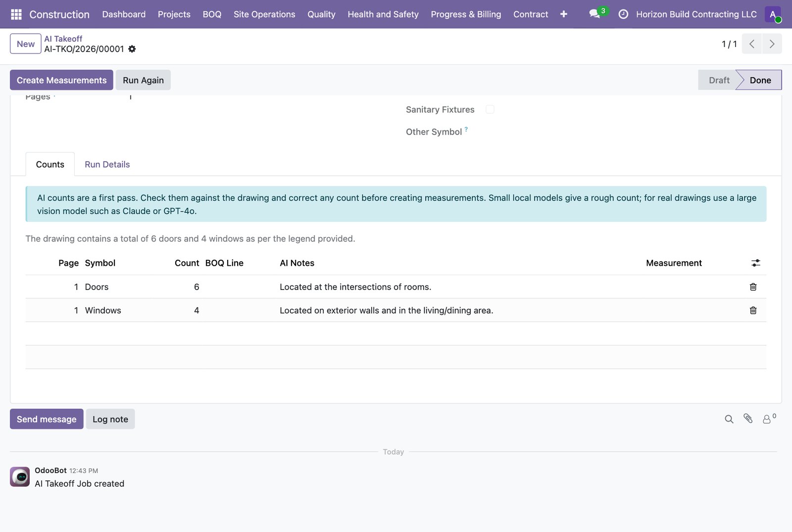The height and width of the screenshot is (532, 792).
Task: Set status to Draft in statusbar
Action: pyautogui.click(x=719, y=80)
